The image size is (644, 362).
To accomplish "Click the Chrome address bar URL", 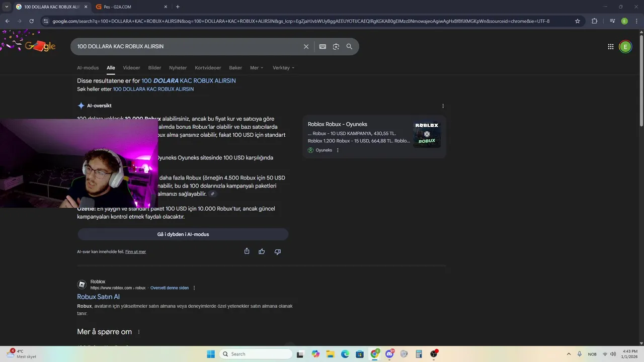I will [x=302, y=21].
